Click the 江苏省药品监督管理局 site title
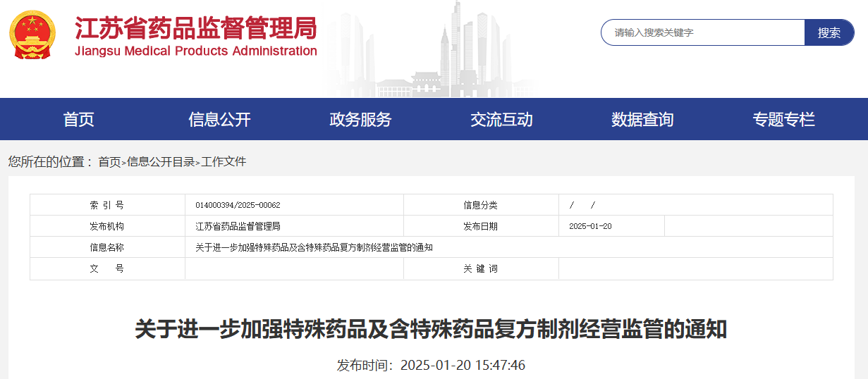Image resolution: width=868 pixels, height=379 pixels. point(196,27)
